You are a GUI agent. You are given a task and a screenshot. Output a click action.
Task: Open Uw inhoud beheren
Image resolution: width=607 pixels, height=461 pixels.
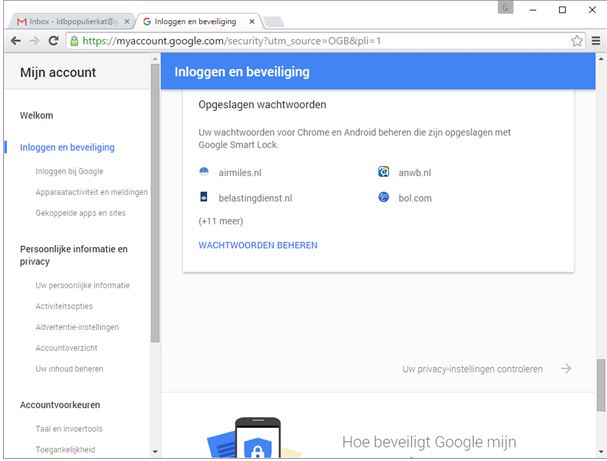(x=69, y=369)
